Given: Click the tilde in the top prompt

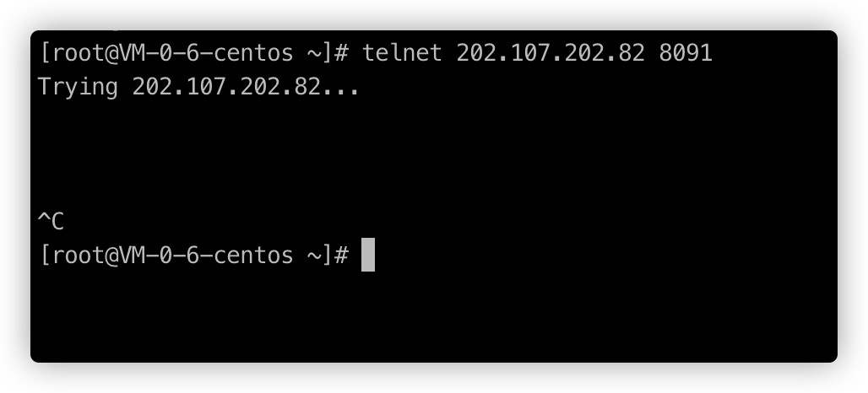Looking at the screenshot, I should [x=314, y=54].
